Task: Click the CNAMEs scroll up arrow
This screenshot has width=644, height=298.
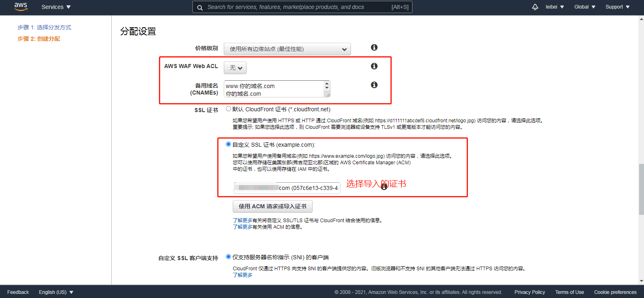Action: [327, 83]
